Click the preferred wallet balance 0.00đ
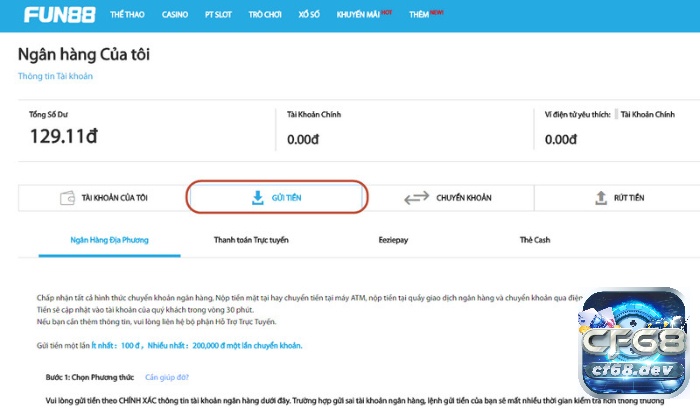This screenshot has width=700, height=409. 561,140
